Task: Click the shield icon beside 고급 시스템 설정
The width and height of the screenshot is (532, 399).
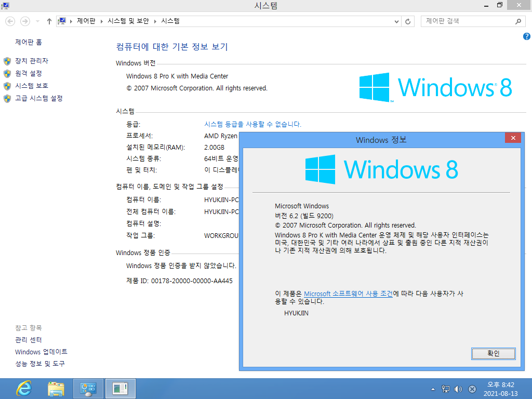Action: [7, 98]
